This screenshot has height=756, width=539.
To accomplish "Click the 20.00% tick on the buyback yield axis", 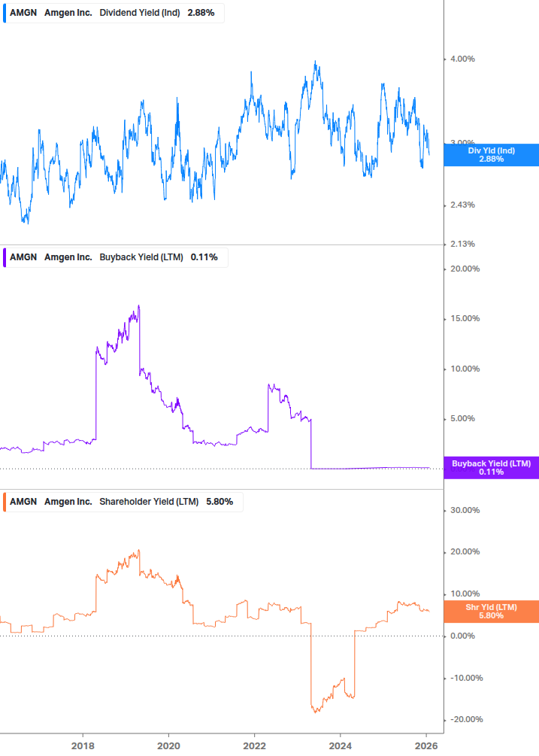I will 465,269.
